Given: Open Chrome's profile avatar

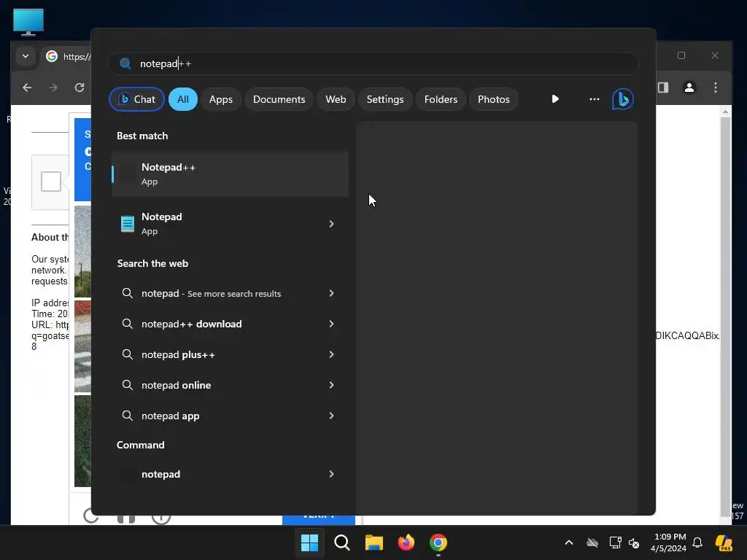Looking at the screenshot, I should coord(689,87).
